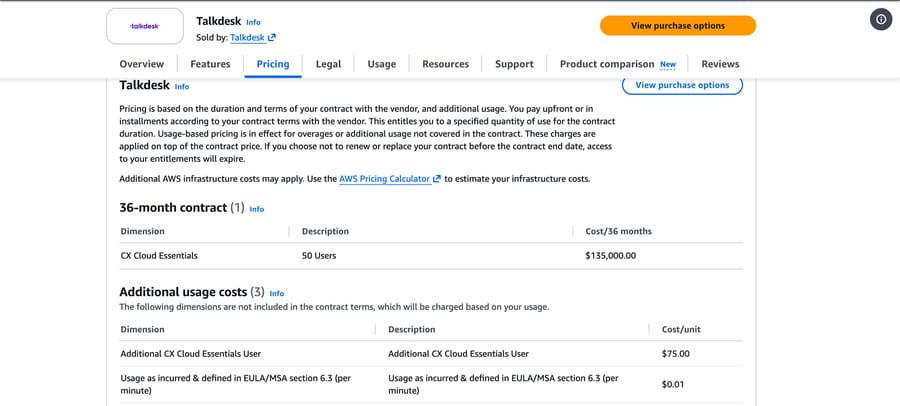Click the Dimension header in 36-month contract table
The image size is (900, 406).
pos(142,231)
